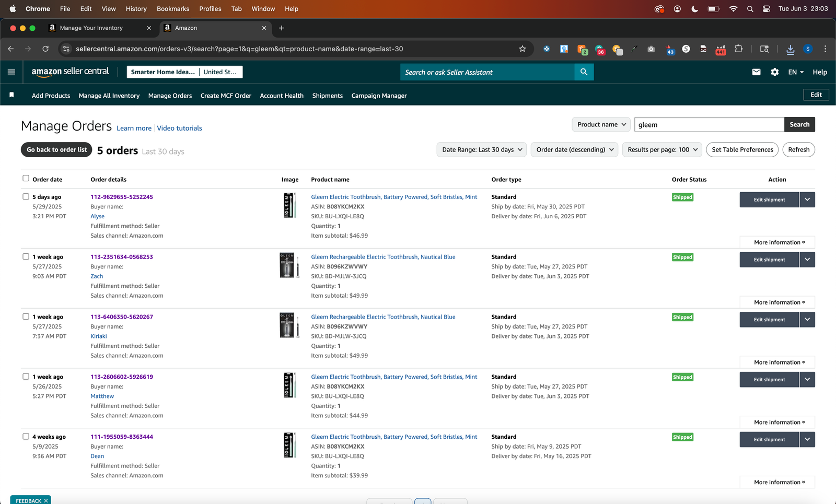
Task: Click the product image for order 113-2351634-0568253
Action: pos(289,265)
